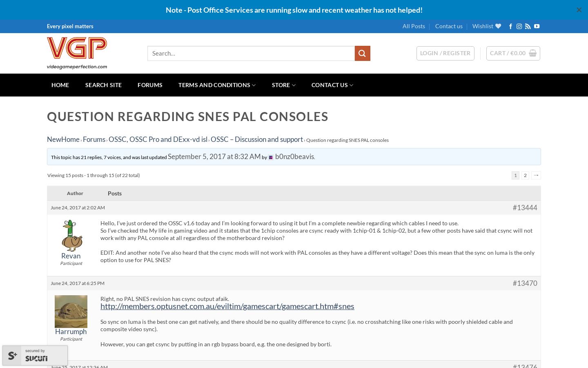Click the 'Posts' column header
The width and height of the screenshot is (588, 368).
pyautogui.click(x=115, y=193)
